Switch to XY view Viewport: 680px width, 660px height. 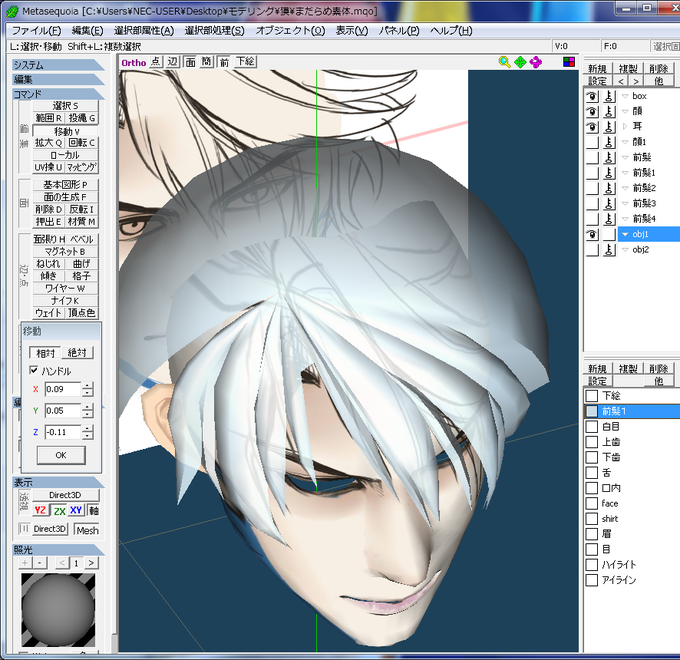click(x=76, y=510)
